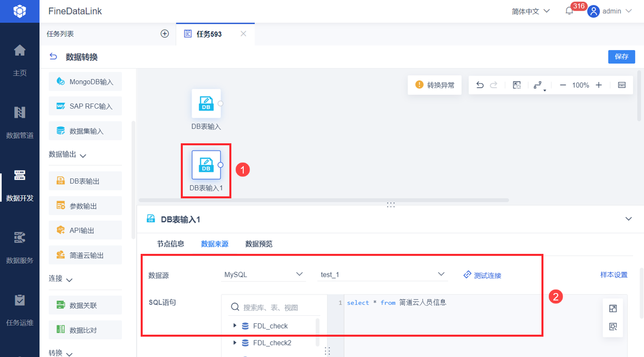Open the admin account dropdown arrow
This screenshot has width=644, height=357.
point(629,11)
